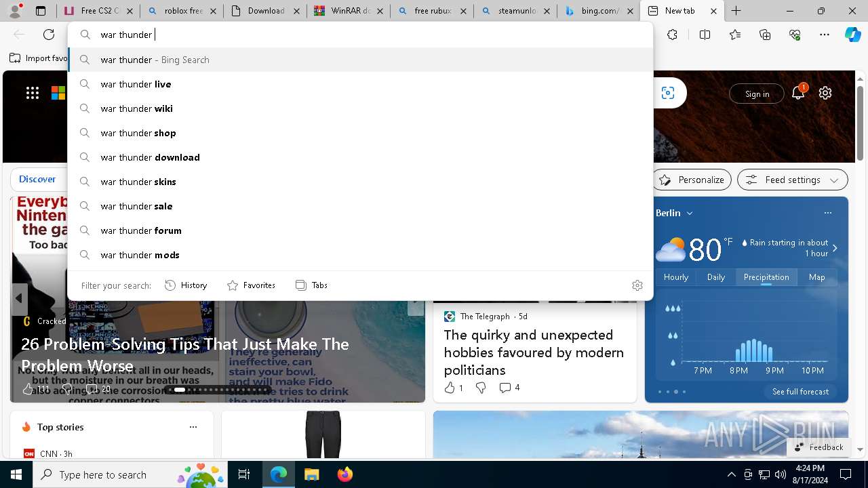Open the browser profile icon
Screen dimensions: 868x488
[15, 11]
